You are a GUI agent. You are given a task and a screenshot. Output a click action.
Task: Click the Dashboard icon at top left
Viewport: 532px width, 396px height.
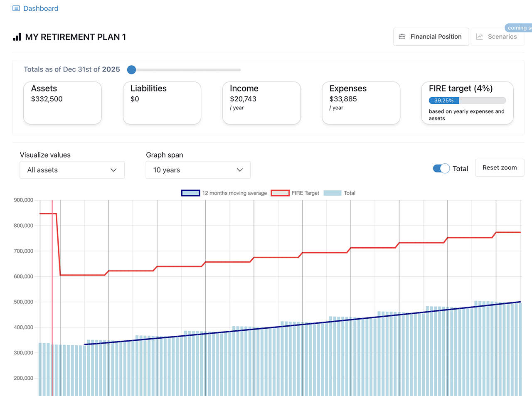(15, 8)
